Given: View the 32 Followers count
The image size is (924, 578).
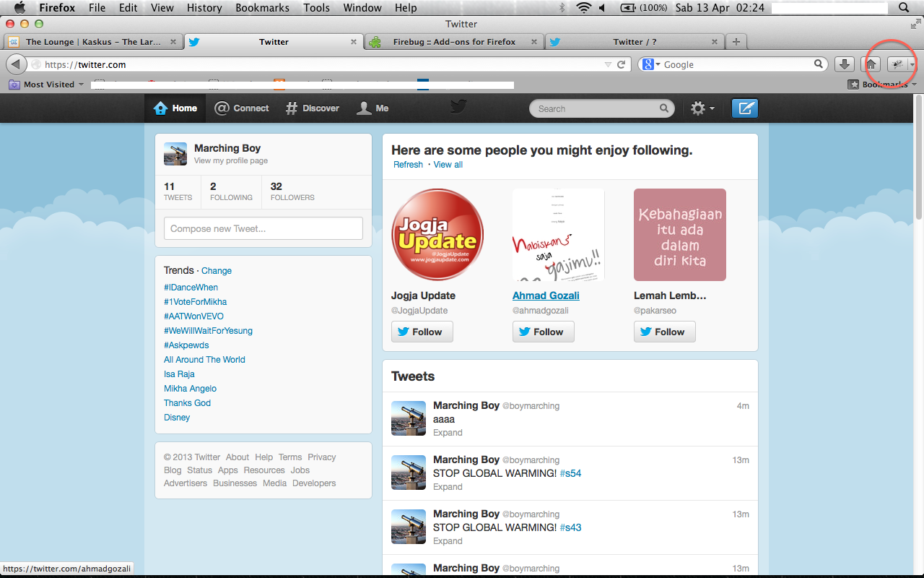Looking at the screenshot, I should [292, 191].
